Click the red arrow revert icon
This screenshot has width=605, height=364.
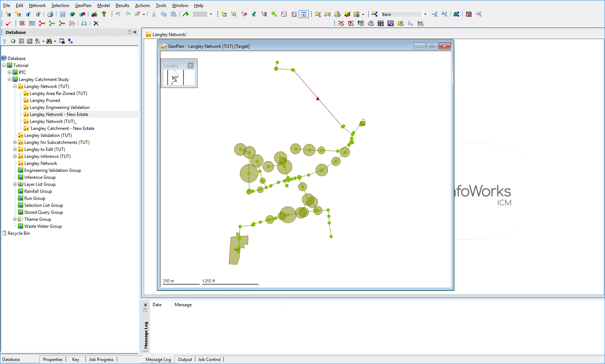pos(83,14)
